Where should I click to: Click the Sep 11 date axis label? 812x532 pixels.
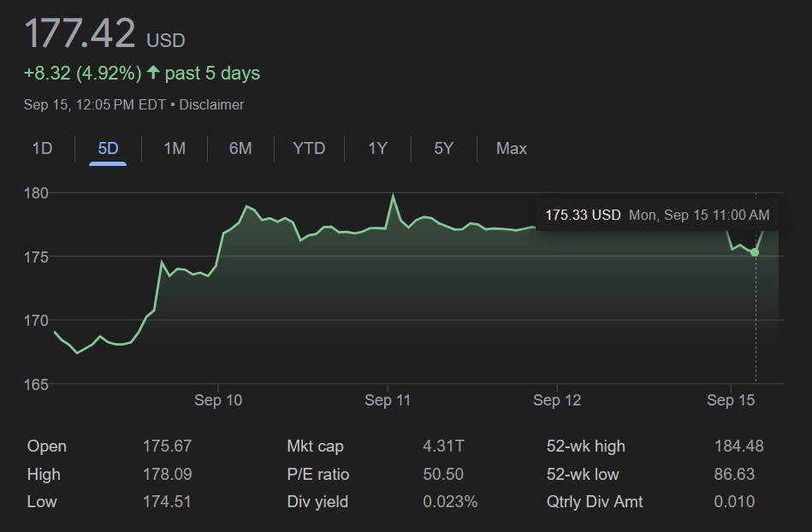coord(388,400)
